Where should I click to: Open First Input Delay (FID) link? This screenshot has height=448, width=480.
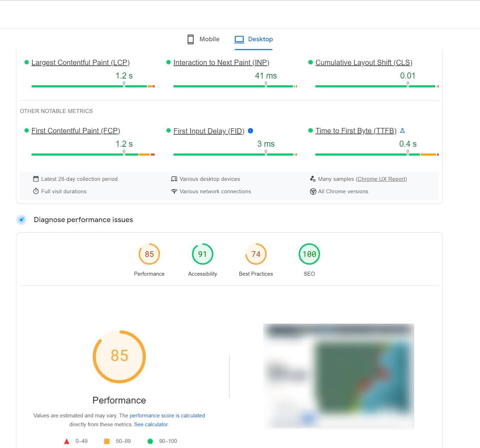point(209,131)
